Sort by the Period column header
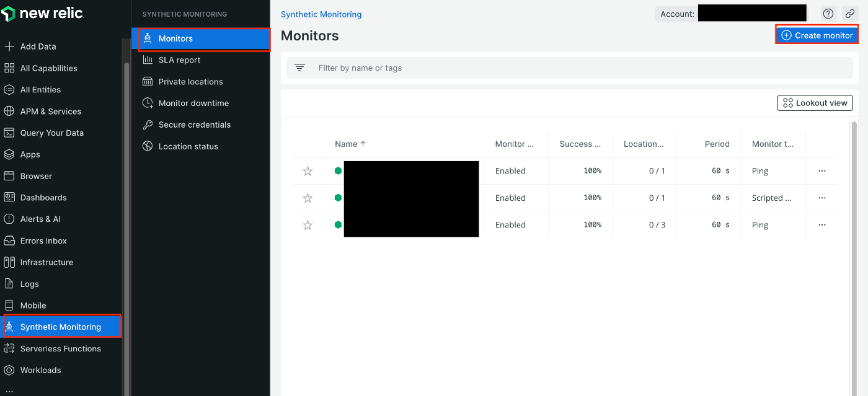The width and height of the screenshot is (868, 396). [x=717, y=144]
